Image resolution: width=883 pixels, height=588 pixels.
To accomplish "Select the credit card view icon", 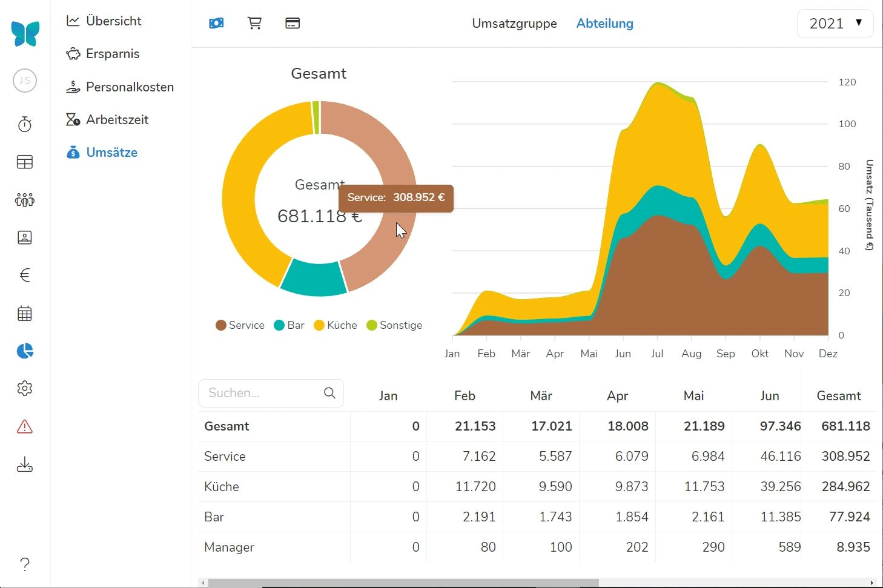I will pos(293,24).
